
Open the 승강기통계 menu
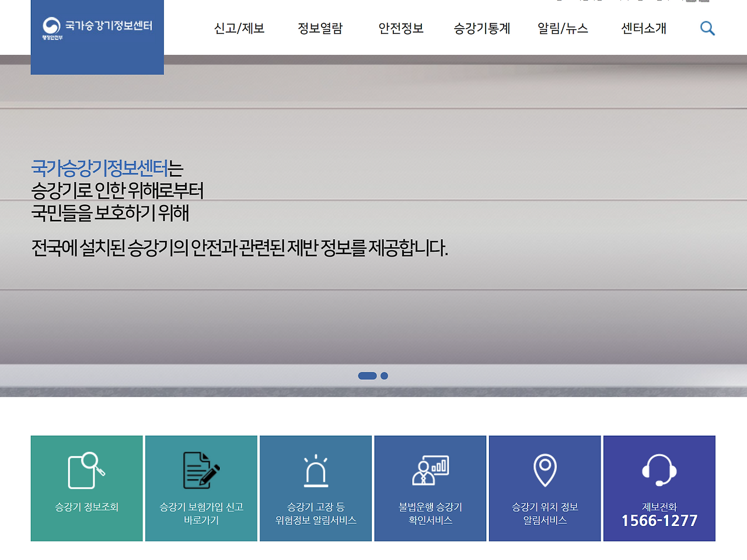point(481,28)
